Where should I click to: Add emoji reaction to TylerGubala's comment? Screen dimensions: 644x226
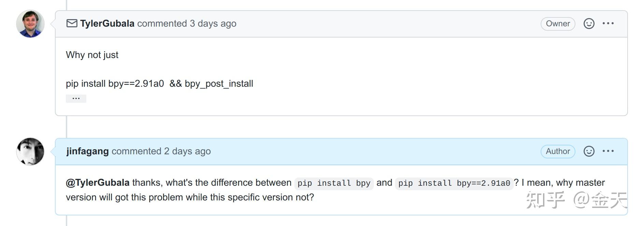(x=589, y=24)
